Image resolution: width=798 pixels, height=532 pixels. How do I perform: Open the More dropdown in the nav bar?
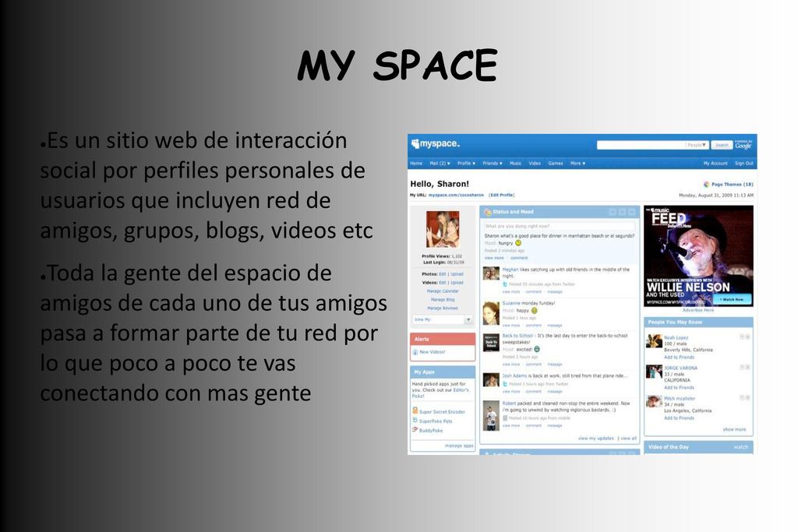pyautogui.click(x=577, y=164)
